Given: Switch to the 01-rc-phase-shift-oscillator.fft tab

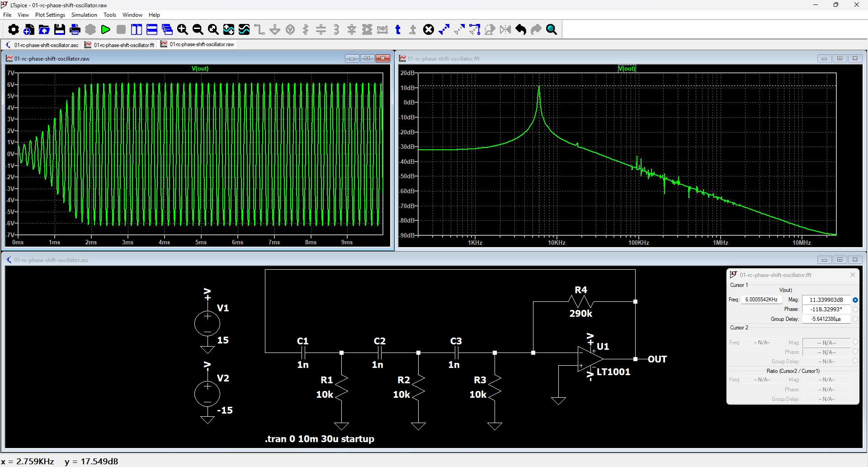Looking at the screenshot, I should coord(120,45).
